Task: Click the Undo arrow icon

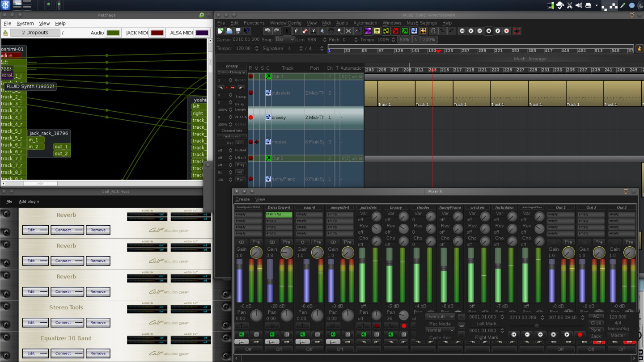Action: click(267, 31)
